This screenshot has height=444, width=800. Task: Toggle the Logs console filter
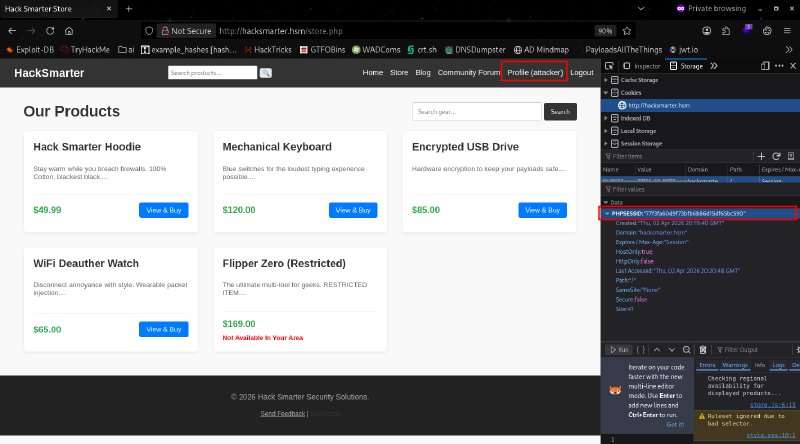point(779,365)
